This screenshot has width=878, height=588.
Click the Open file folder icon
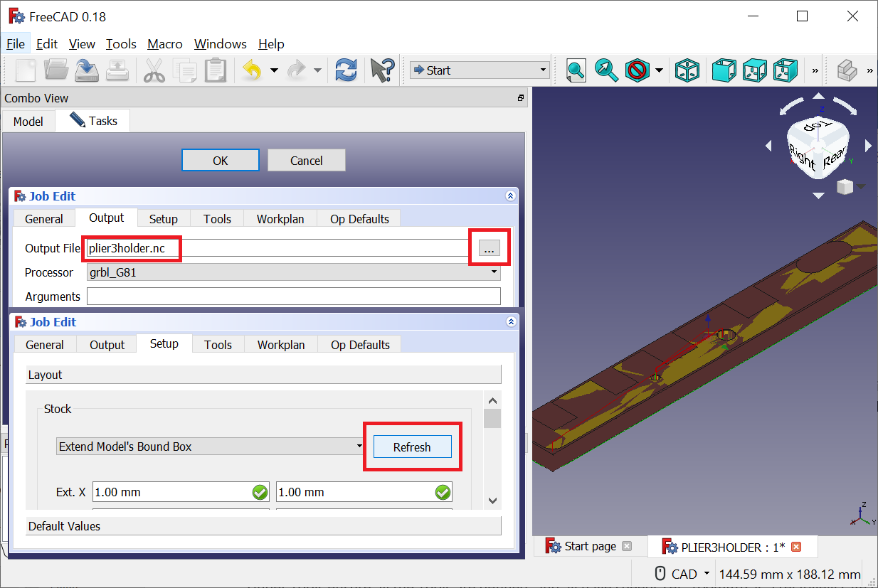pos(57,70)
